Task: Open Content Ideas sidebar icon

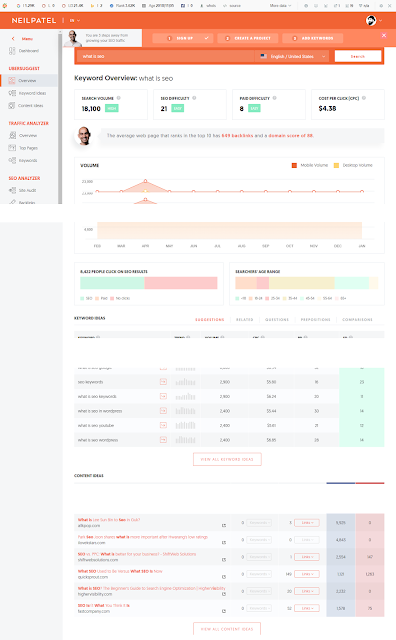Action: point(12,105)
